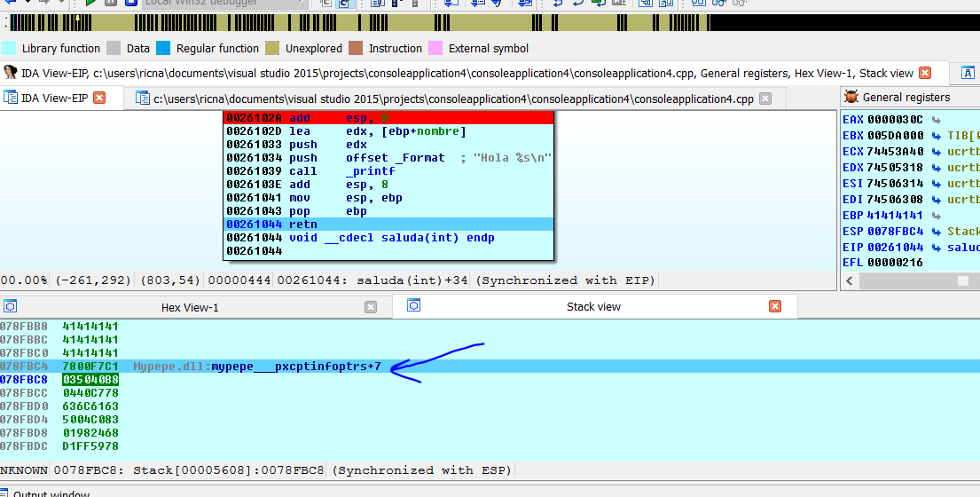Screen dimensions: 980x497
Task: Click the bug icon on General registers panel
Action: pyautogui.click(x=851, y=98)
